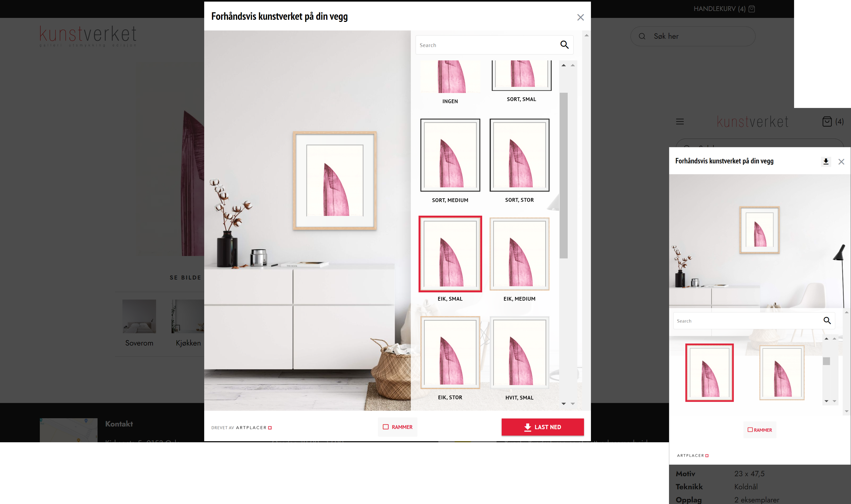Click the '23 x 47,5' Motiv value
The width and height of the screenshot is (851, 504).
click(x=749, y=474)
